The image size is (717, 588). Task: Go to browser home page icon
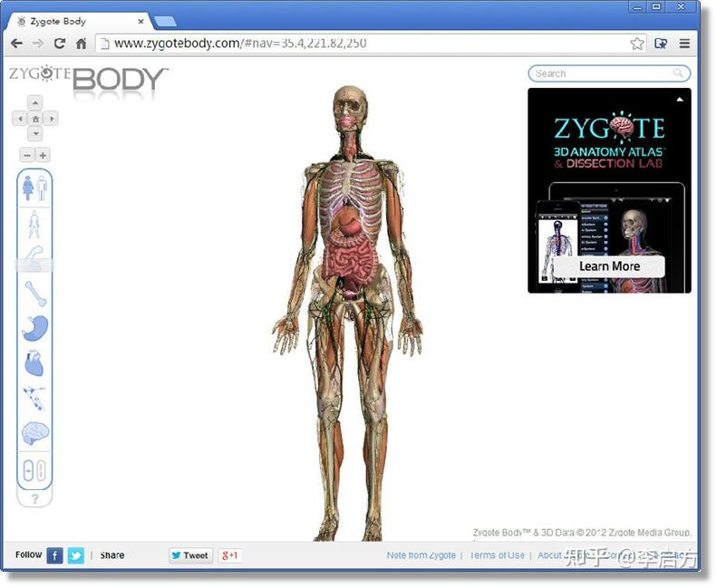point(81,43)
